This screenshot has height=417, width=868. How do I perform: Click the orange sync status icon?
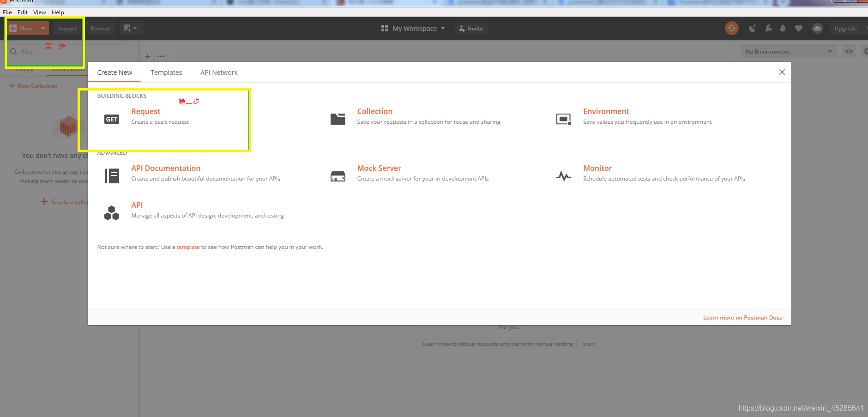(x=732, y=28)
